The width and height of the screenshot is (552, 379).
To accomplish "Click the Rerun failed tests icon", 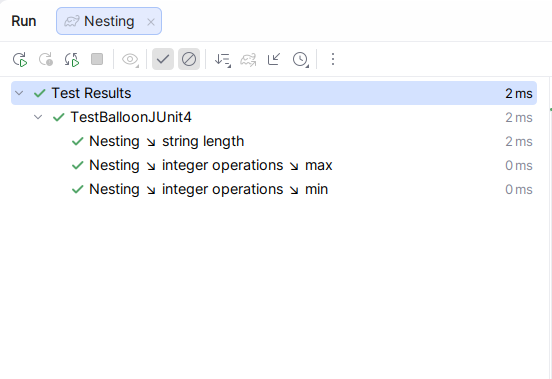I will point(46,59).
